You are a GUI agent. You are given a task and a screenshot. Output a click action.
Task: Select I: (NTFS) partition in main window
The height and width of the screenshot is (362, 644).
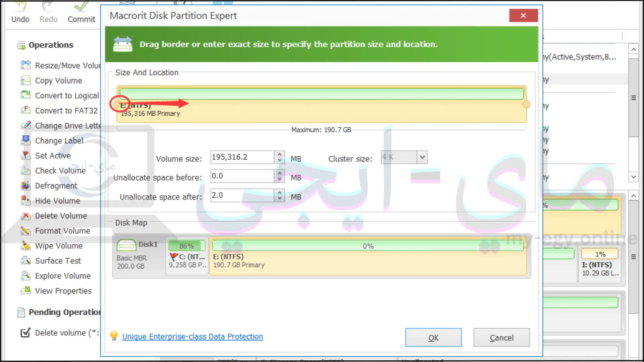pos(600,264)
